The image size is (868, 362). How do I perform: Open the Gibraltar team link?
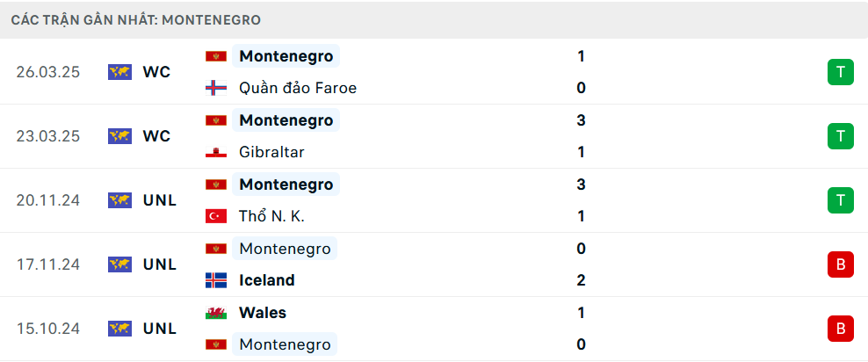[271, 152]
